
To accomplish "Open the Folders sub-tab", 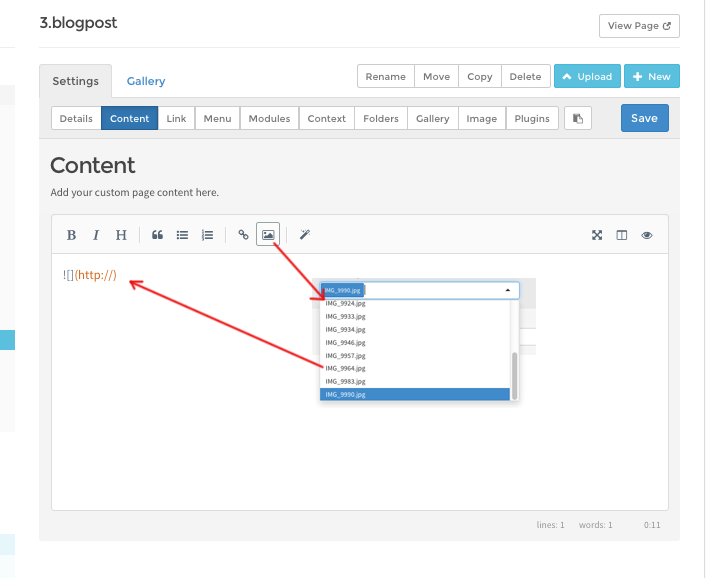I will (x=381, y=118).
